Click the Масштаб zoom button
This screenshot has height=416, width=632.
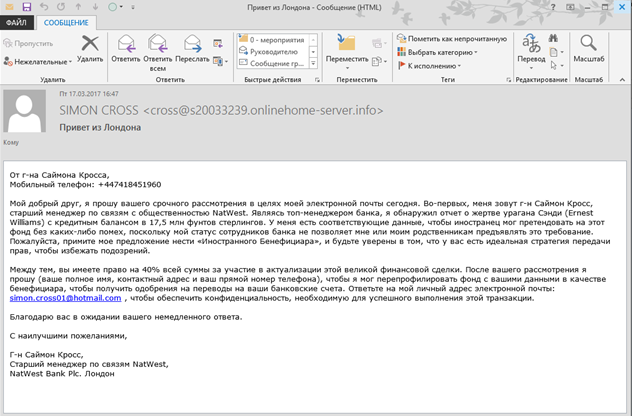(588, 49)
